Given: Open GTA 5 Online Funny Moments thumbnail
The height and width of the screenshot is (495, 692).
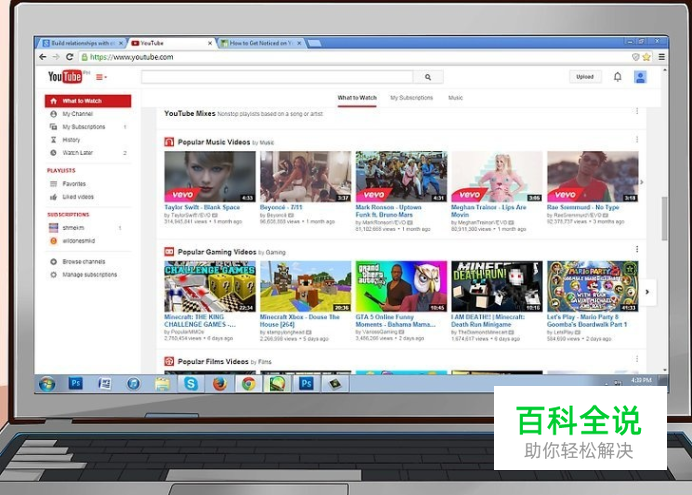Looking at the screenshot, I should [x=401, y=286].
